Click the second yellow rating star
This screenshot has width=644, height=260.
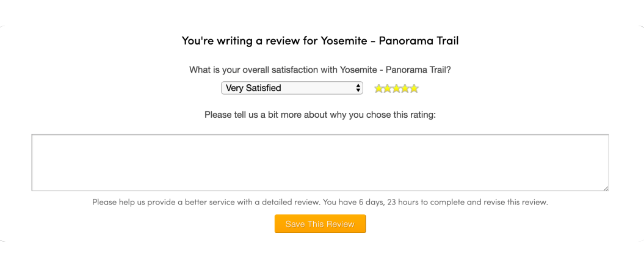(x=388, y=88)
